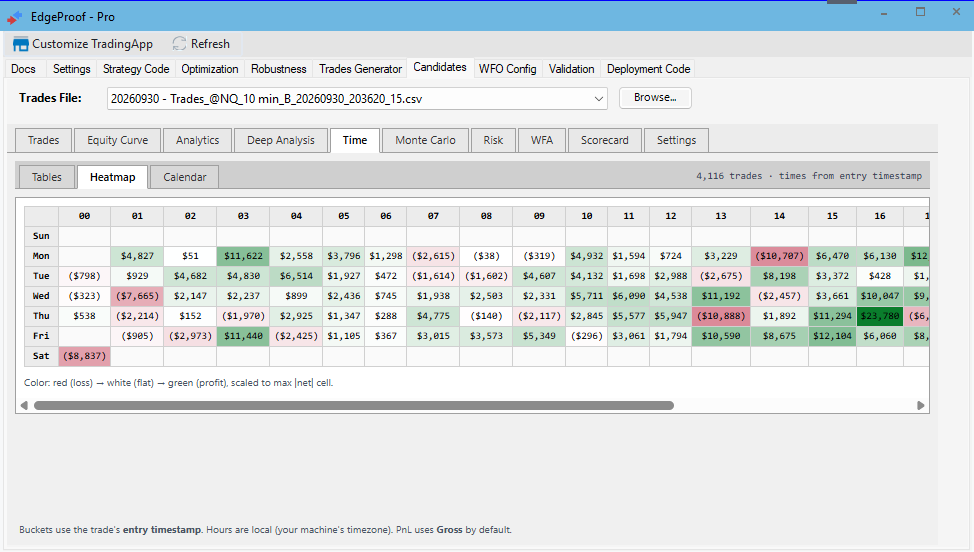The width and height of the screenshot is (974, 552).
Task: Click the red ($10,707) Monday cell
Action: pyautogui.click(x=779, y=256)
